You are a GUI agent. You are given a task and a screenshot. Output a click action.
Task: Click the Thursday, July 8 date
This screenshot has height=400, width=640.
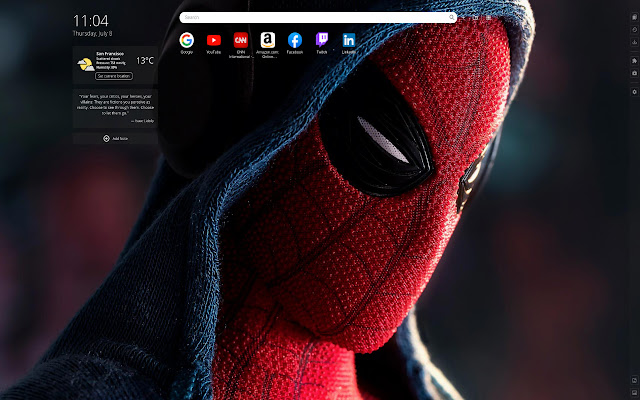pyautogui.click(x=92, y=33)
